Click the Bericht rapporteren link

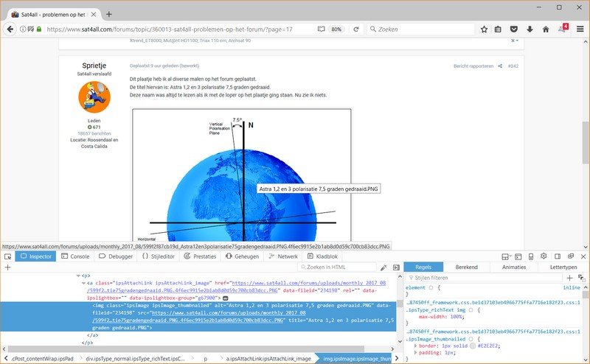pos(473,66)
